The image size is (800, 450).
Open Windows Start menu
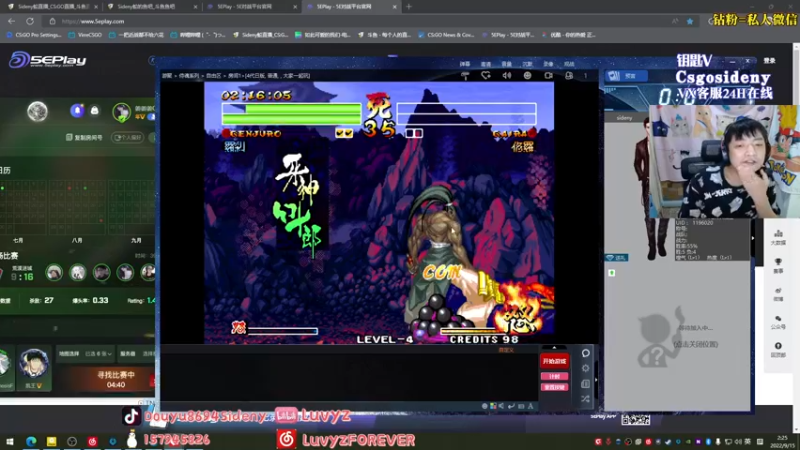point(10,441)
